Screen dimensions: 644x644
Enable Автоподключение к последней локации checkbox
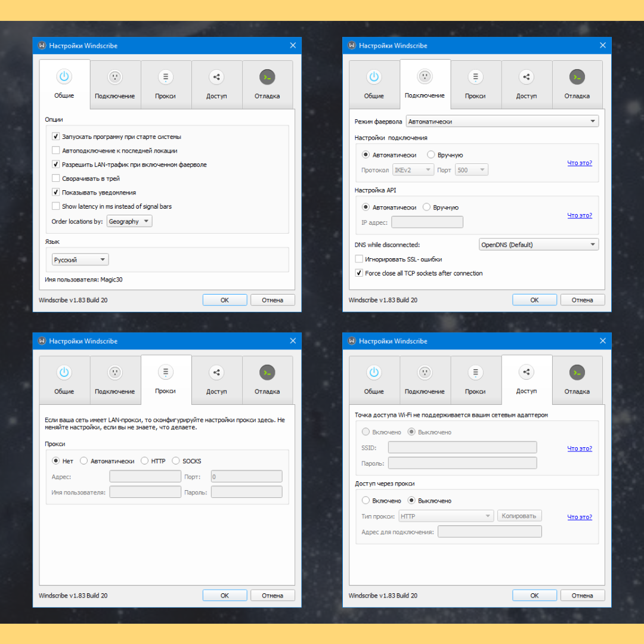coord(56,151)
